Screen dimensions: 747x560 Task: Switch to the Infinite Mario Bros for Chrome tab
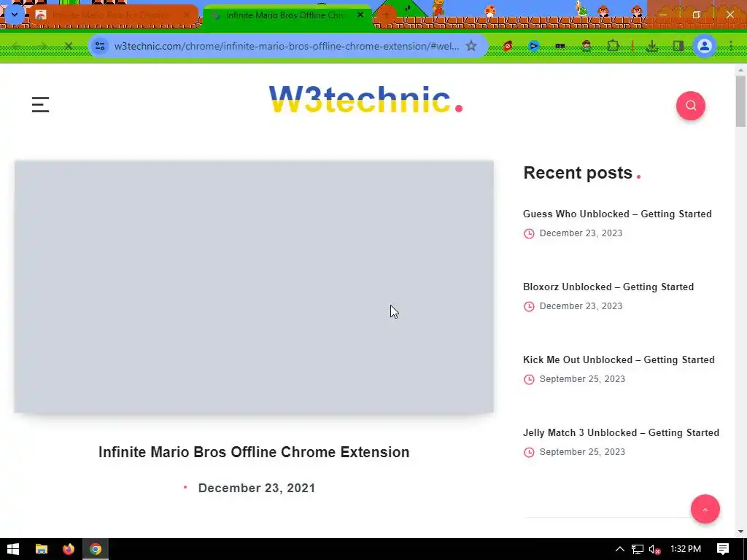pos(113,15)
